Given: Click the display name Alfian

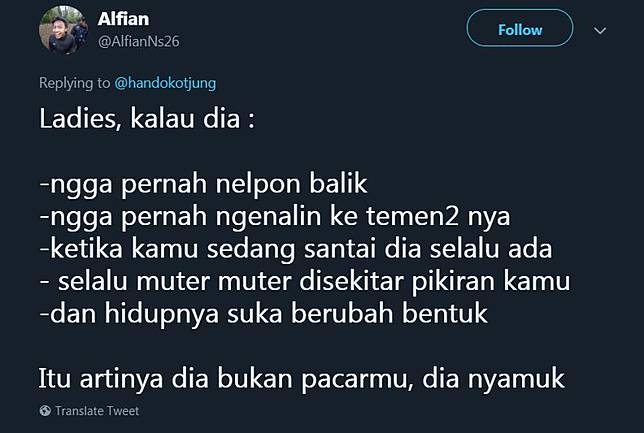Looking at the screenshot, I should tap(123, 19).
